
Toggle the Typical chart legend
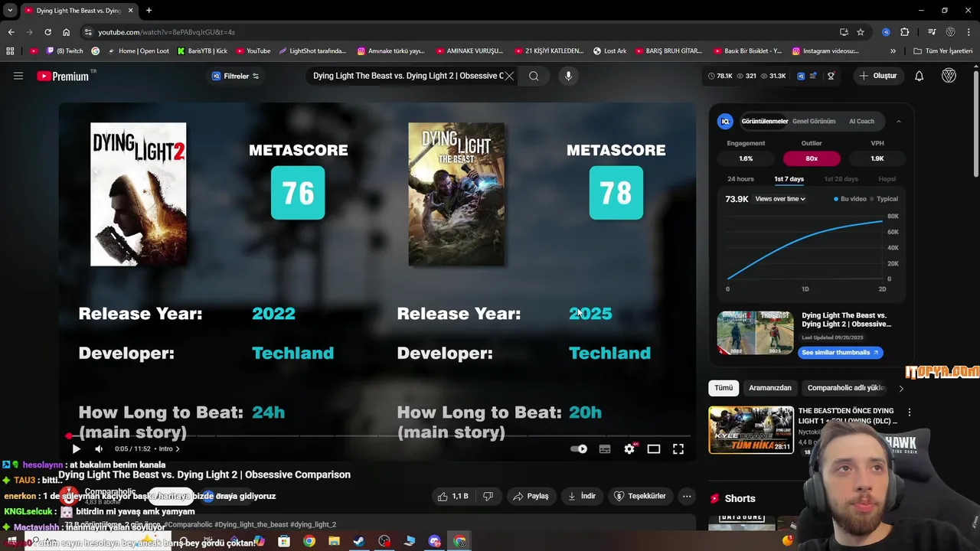click(884, 199)
